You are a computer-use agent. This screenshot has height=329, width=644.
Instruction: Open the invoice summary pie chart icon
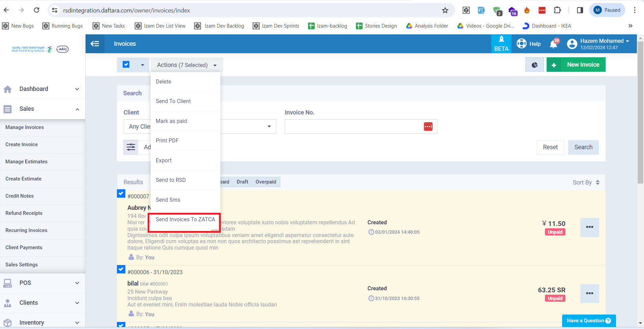click(x=534, y=65)
